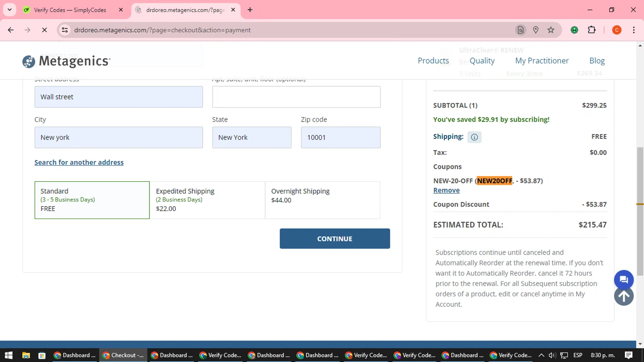Close the drdoreo.metagenics.com tab
The height and width of the screenshot is (362, 644).
click(x=233, y=10)
